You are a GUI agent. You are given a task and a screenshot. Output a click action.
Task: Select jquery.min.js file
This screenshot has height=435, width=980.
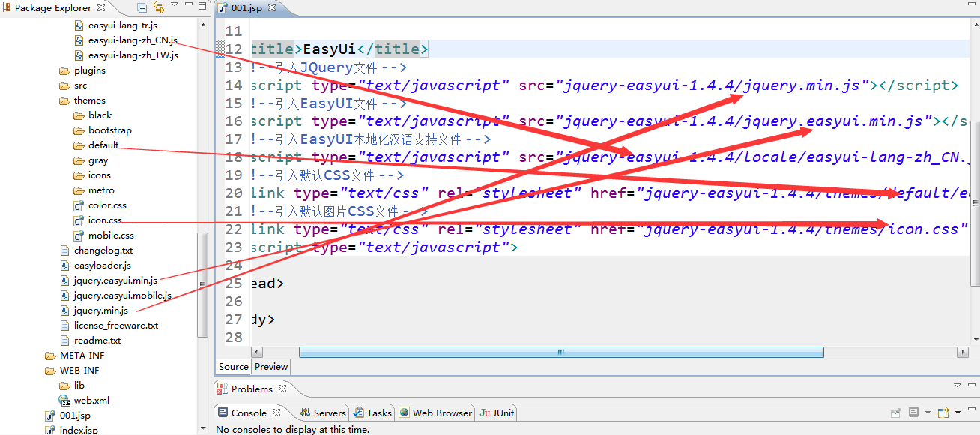94,310
